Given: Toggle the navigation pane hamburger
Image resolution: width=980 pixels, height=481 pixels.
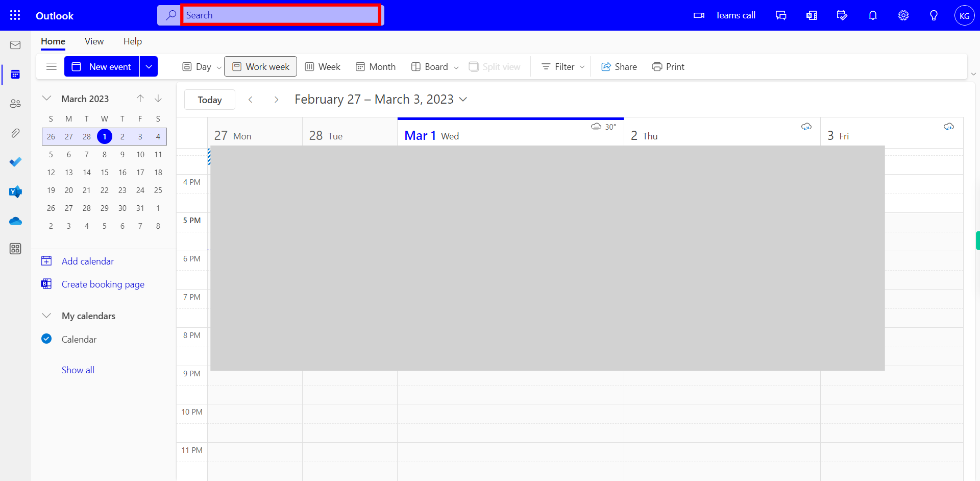Looking at the screenshot, I should pyautogui.click(x=51, y=66).
